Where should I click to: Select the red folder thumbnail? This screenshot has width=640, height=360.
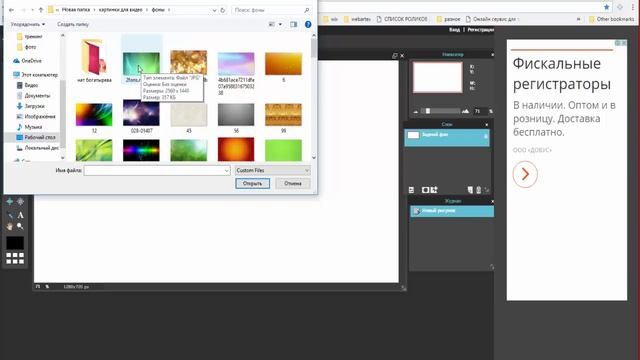[94, 57]
